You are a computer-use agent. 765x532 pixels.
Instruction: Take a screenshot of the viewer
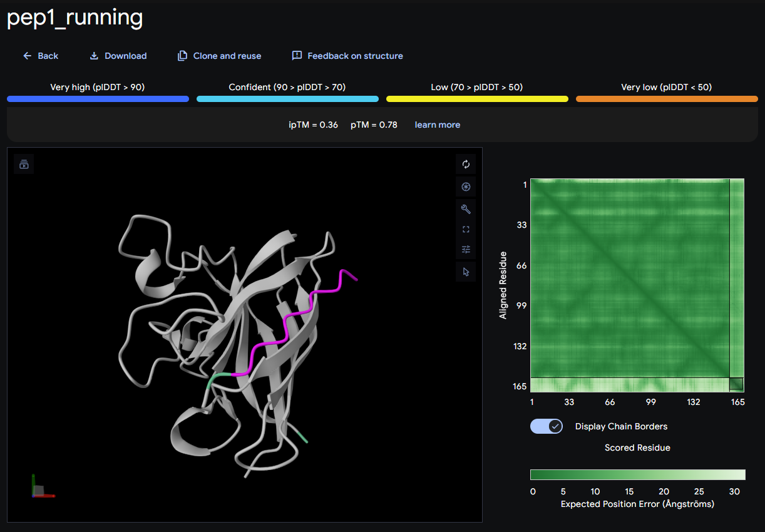466,187
